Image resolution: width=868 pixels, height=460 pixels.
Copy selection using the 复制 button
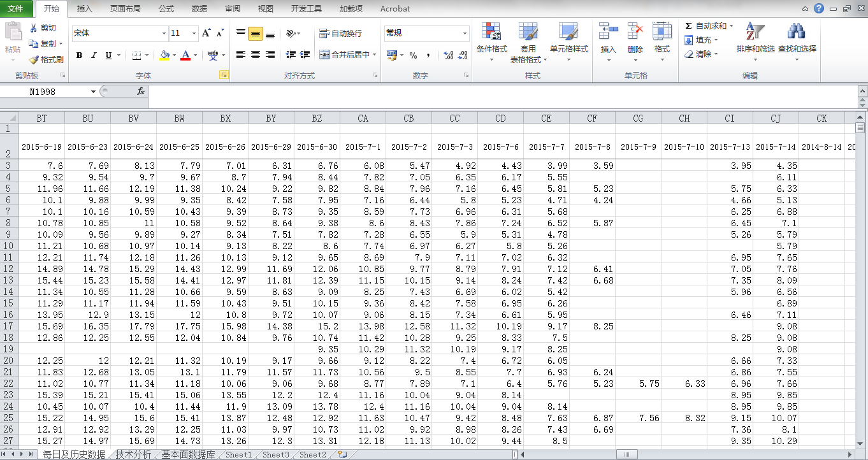pyautogui.click(x=43, y=44)
